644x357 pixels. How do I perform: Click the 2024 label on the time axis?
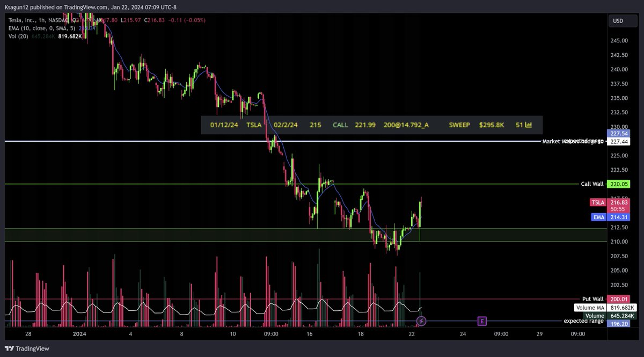(79, 333)
